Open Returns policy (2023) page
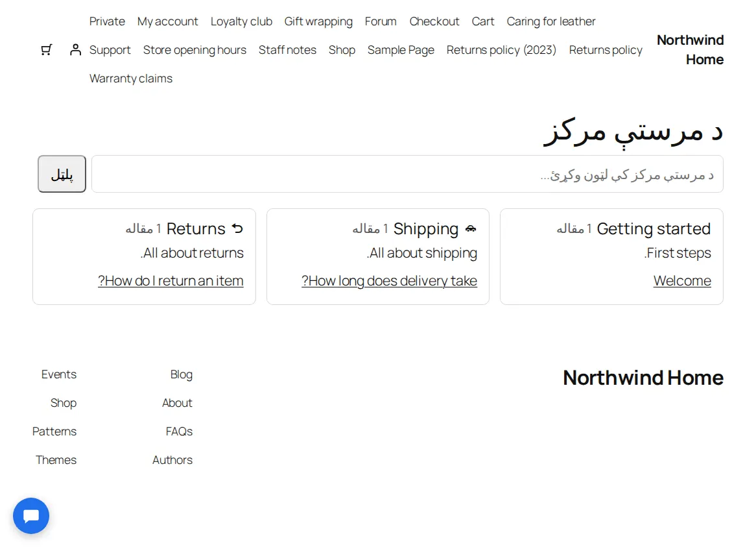Viewport: 756px width, 547px height. click(501, 50)
